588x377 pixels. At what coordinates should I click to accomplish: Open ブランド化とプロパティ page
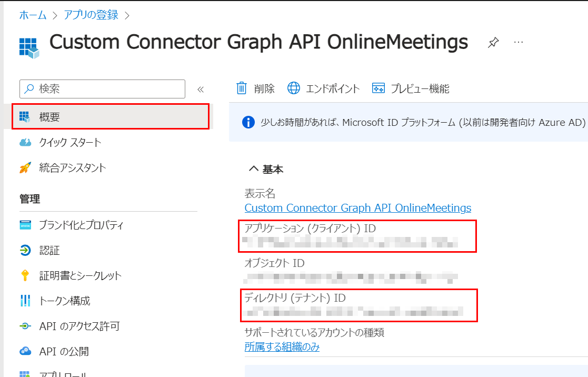pos(82,225)
